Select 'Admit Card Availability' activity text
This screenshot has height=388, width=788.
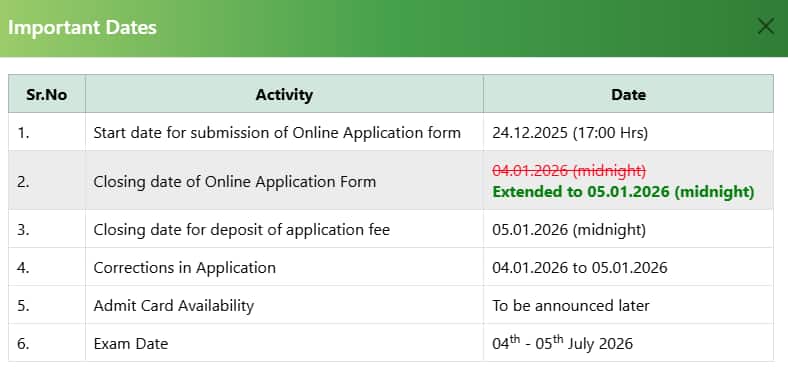173,306
